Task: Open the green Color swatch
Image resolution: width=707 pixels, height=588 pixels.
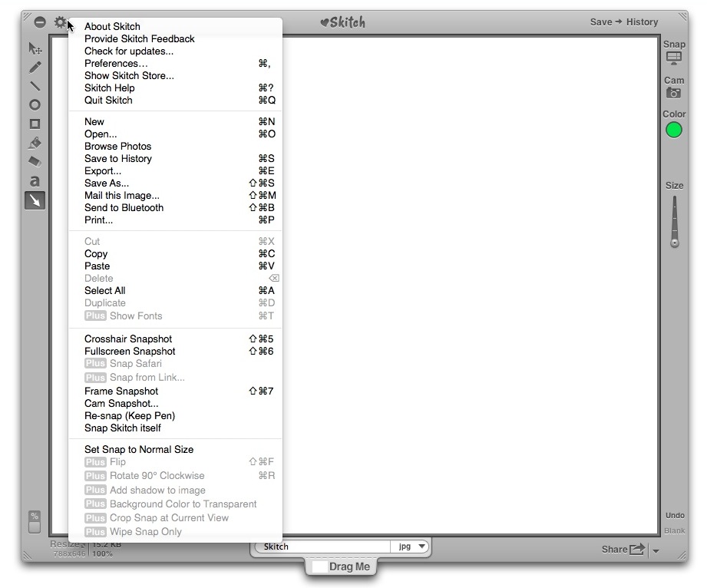Action: [x=674, y=130]
